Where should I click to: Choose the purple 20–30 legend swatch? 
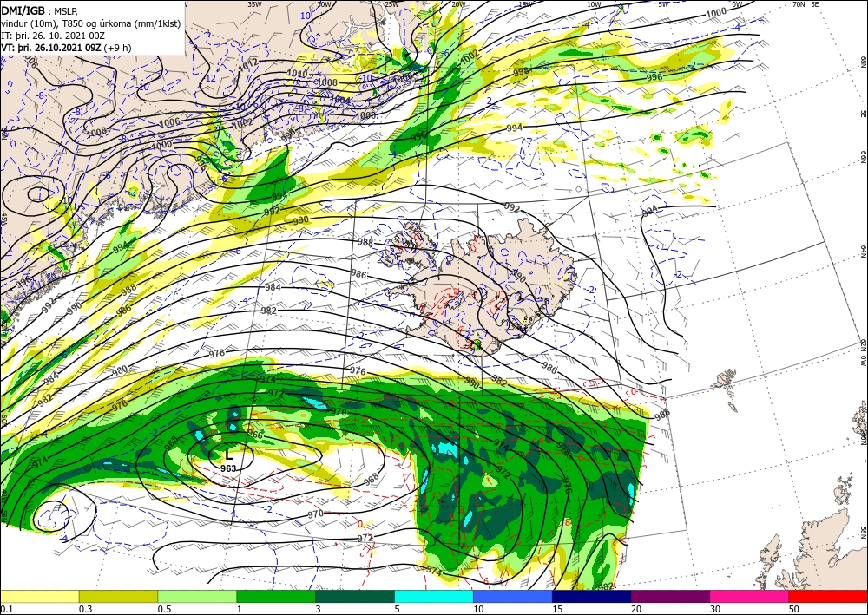(x=670, y=596)
